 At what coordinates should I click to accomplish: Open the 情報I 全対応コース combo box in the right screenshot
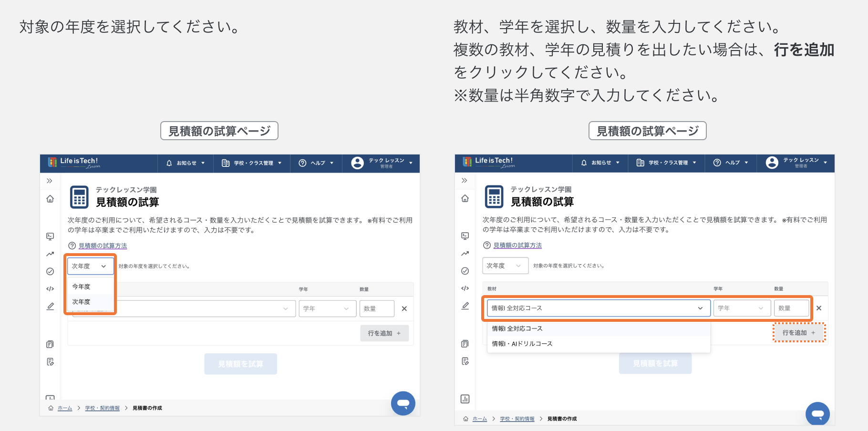pyautogui.click(x=599, y=308)
